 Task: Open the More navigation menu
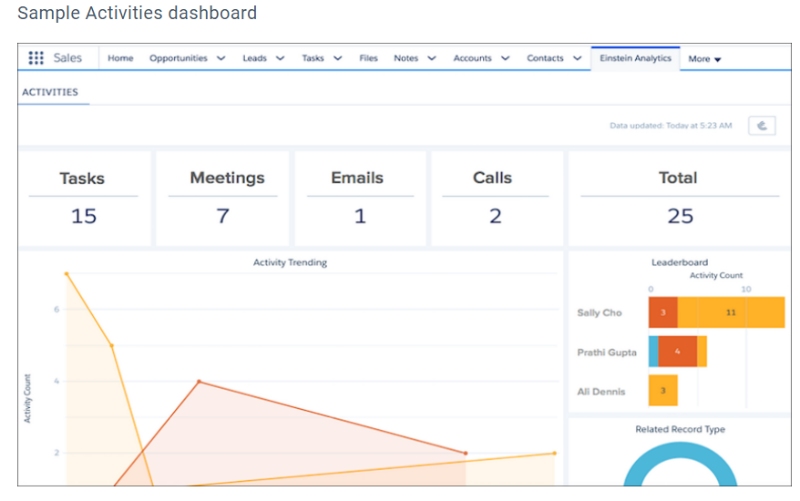click(x=704, y=59)
